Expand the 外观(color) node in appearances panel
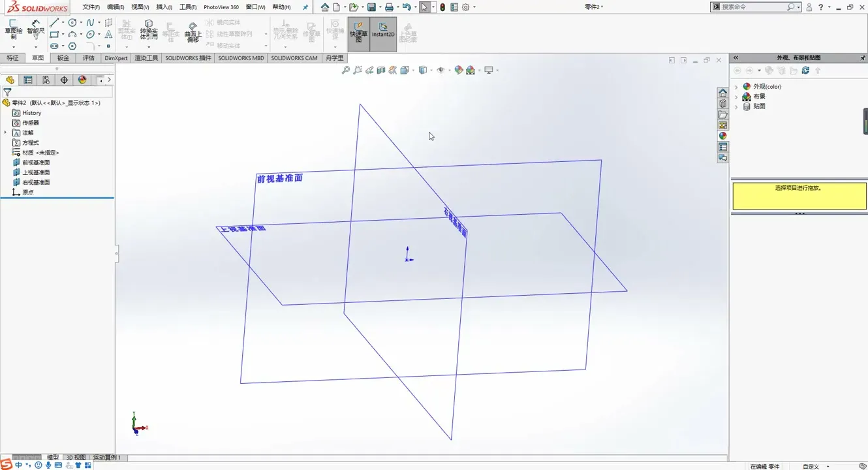Viewport: 868px width, 470px height. coord(736,87)
